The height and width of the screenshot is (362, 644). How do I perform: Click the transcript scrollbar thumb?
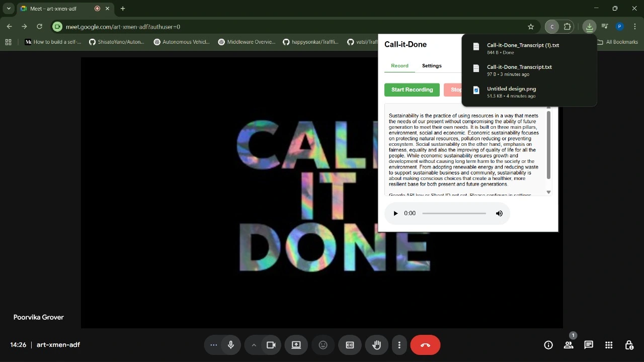[x=548, y=145]
